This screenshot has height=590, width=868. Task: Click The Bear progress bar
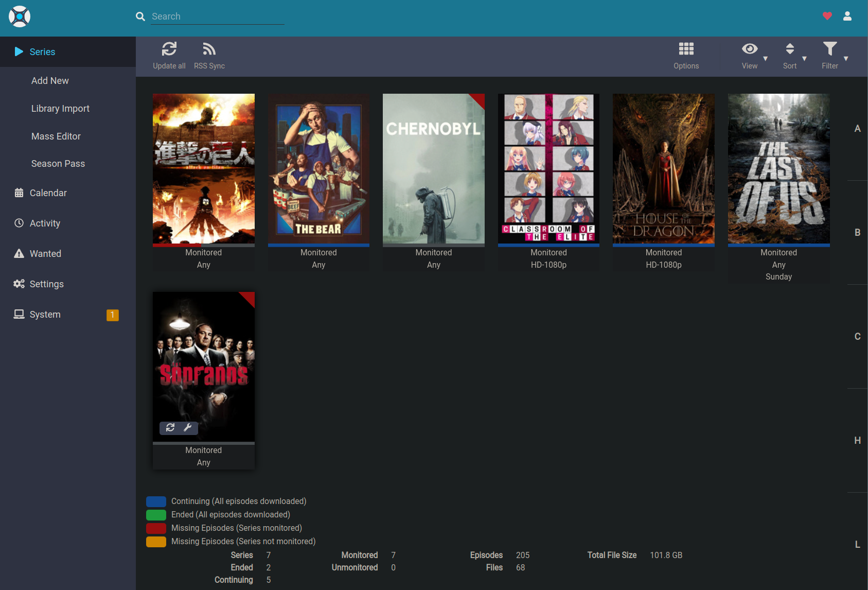[318, 245]
